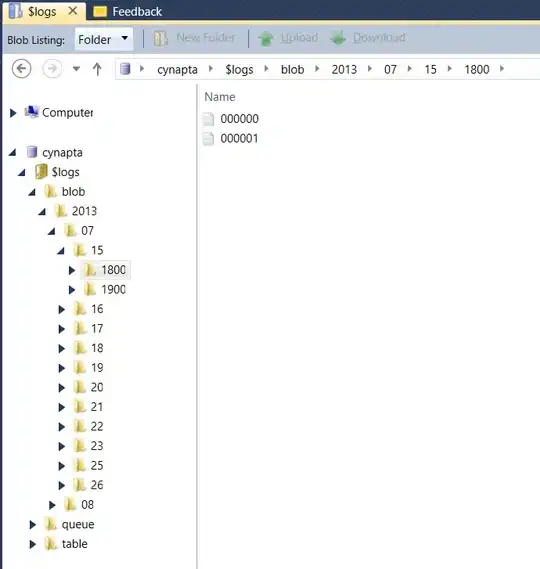
Task: Select the 22 folder in the tree
Action: point(97,426)
